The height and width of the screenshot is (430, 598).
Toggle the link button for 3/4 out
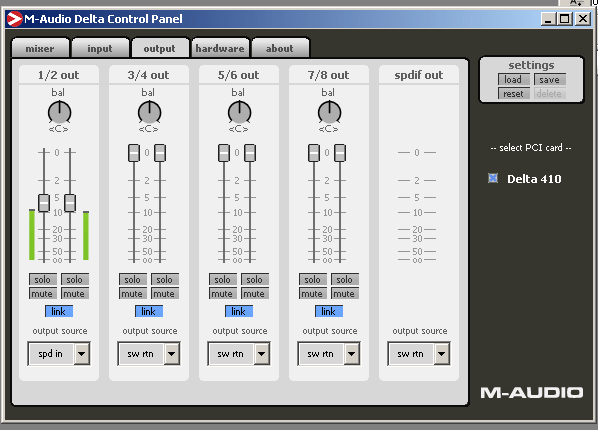(149, 311)
